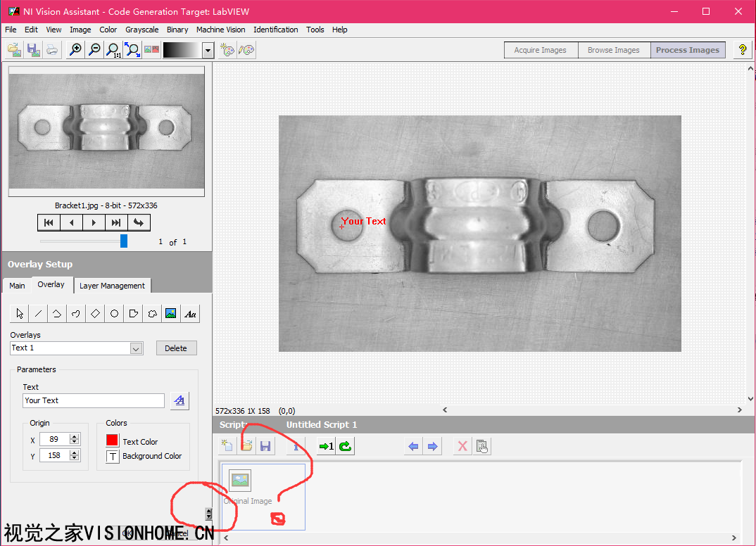Click the Origin Y value field

click(x=56, y=455)
